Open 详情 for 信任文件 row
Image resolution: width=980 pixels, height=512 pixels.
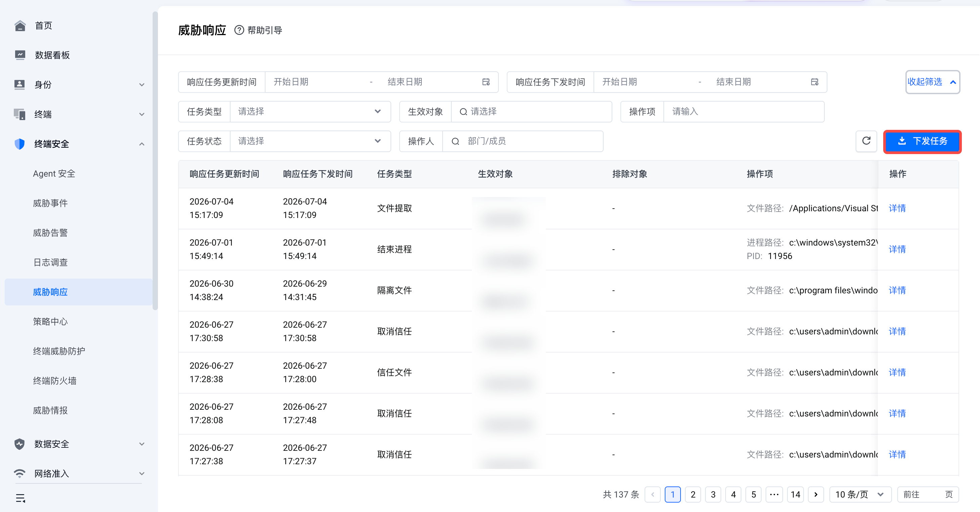pos(897,372)
